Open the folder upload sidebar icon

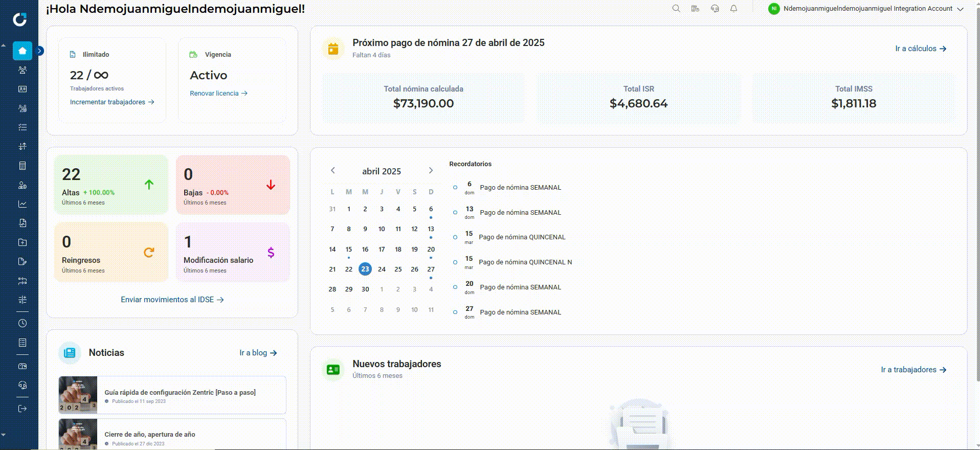click(x=23, y=242)
